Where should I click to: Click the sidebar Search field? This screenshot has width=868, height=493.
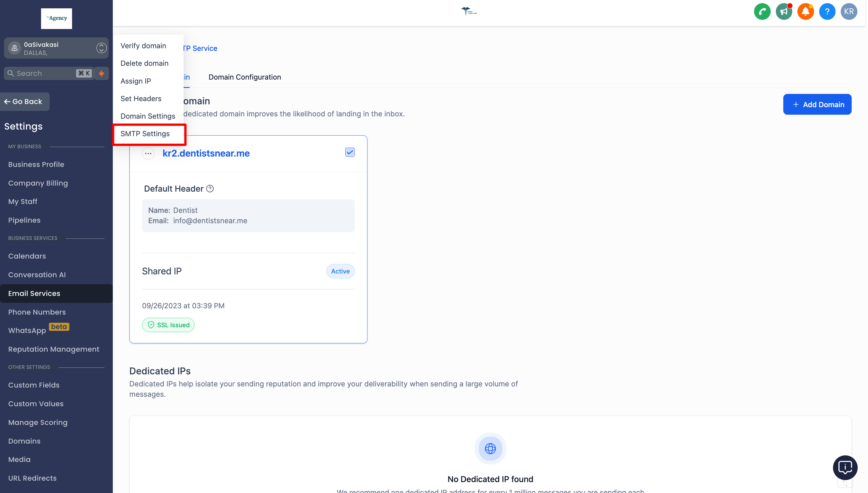44,73
